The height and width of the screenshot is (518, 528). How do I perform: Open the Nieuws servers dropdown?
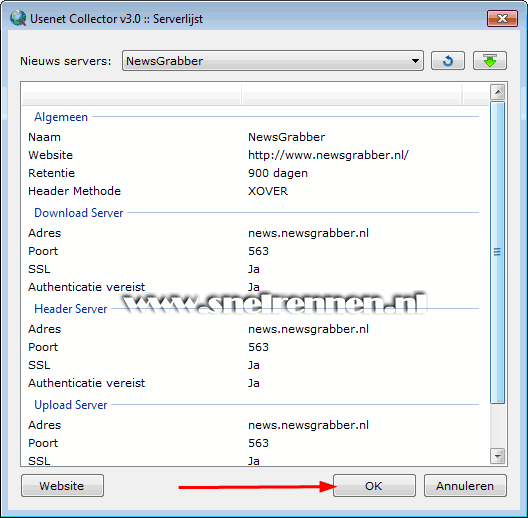coord(273,61)
